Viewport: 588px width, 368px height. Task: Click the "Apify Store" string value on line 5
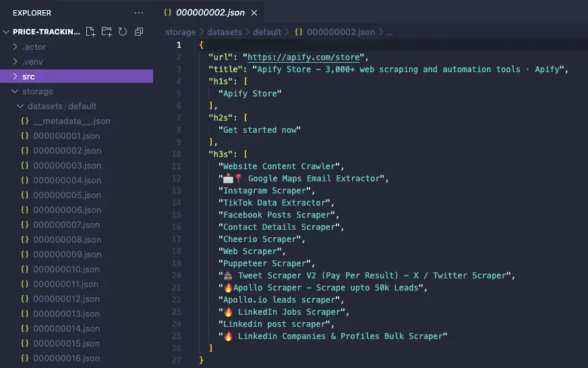(x=249, y=93)
